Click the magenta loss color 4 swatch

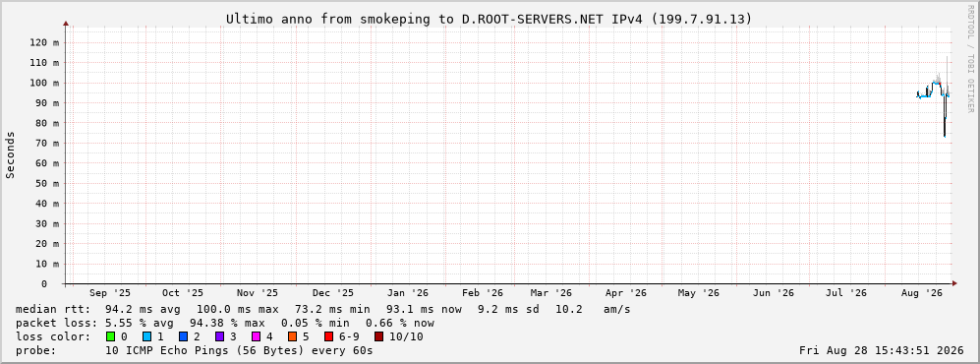(x=256, y=336)
